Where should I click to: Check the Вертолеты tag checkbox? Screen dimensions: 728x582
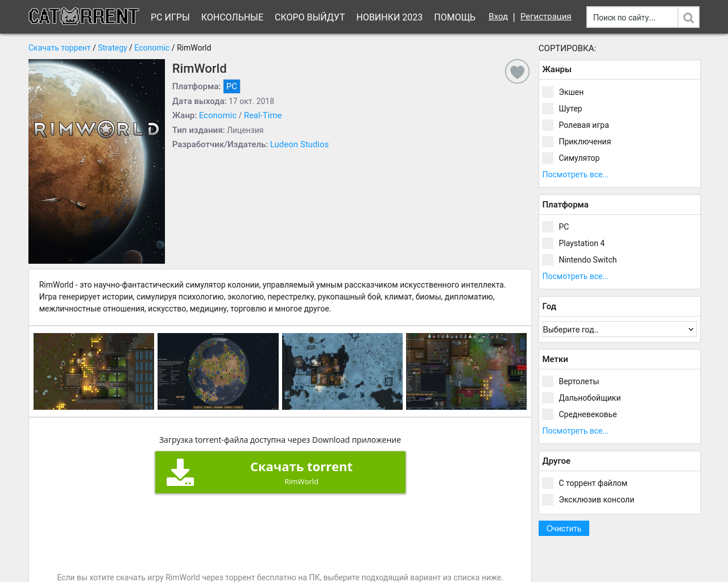click(548, 381)
